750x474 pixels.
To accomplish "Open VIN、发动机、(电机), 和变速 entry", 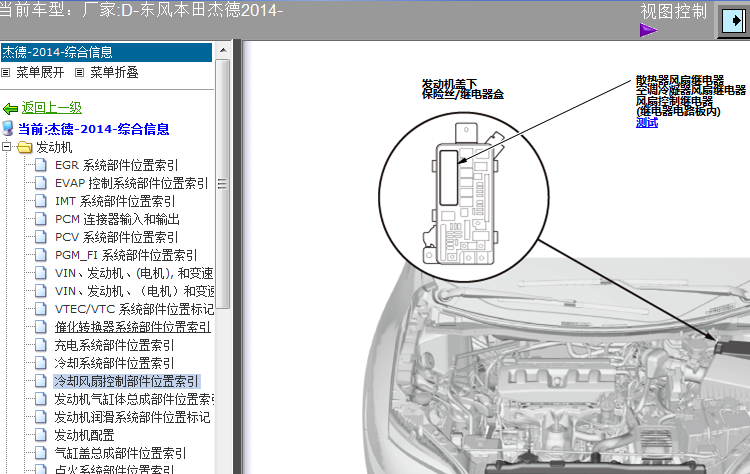I will point(134,273).
